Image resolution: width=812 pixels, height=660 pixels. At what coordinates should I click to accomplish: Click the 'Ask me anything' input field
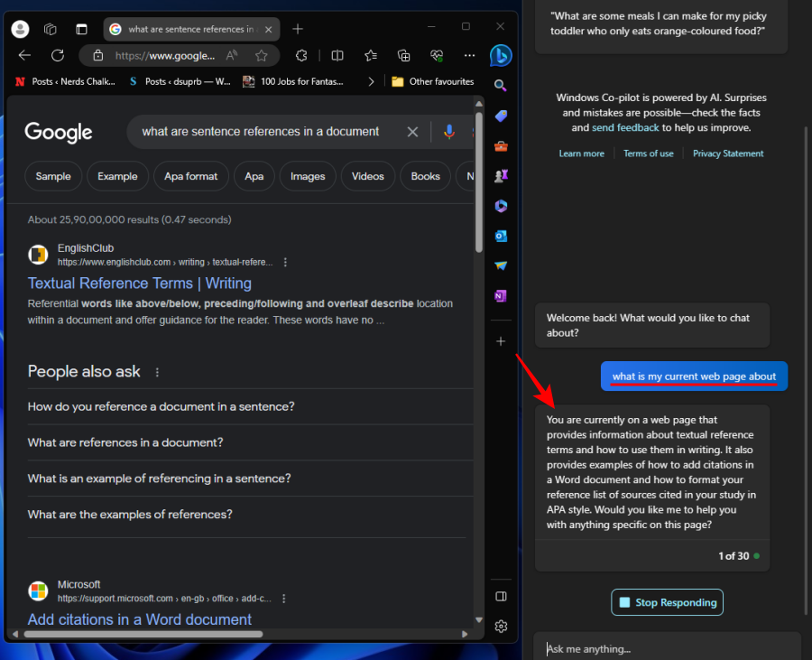pos(668,648)
